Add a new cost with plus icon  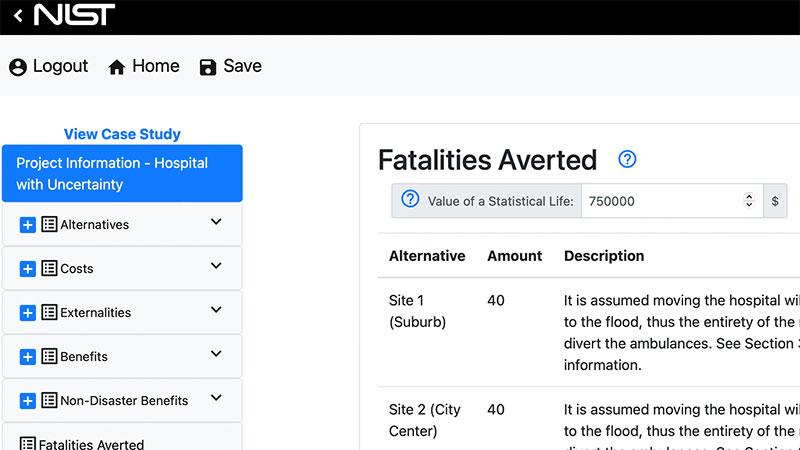click(28, 269)
